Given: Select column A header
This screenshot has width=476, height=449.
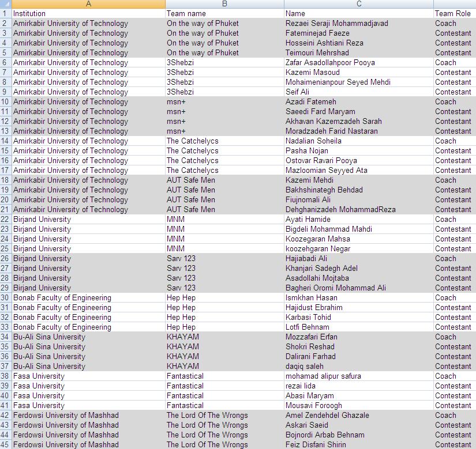Looking at the screenshot, I should [x=88, y=4].
